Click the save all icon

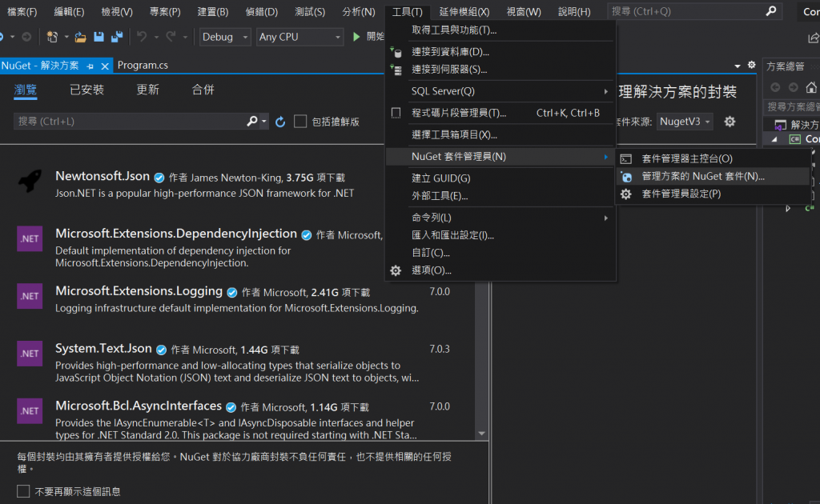click(x=117, y=37)
